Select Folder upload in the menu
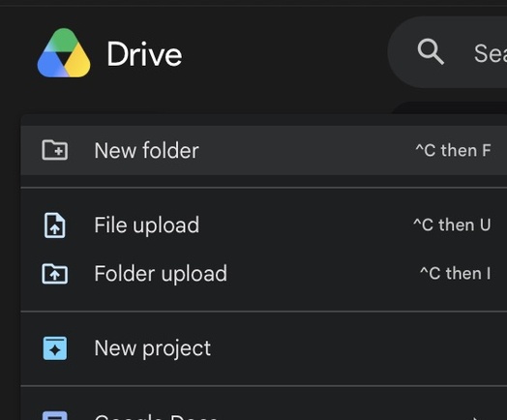Screen dimensions: 507x420 (x=264, y=274)
